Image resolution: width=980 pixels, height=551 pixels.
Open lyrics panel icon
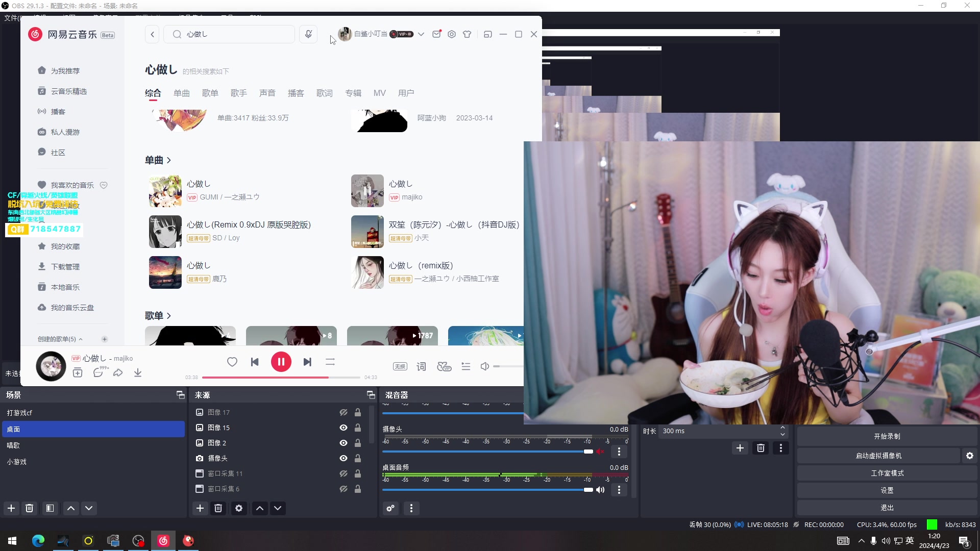[421, 366]
